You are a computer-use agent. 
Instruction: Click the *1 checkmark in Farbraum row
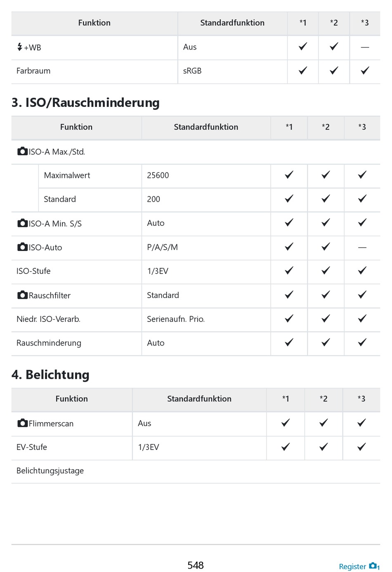303,71
